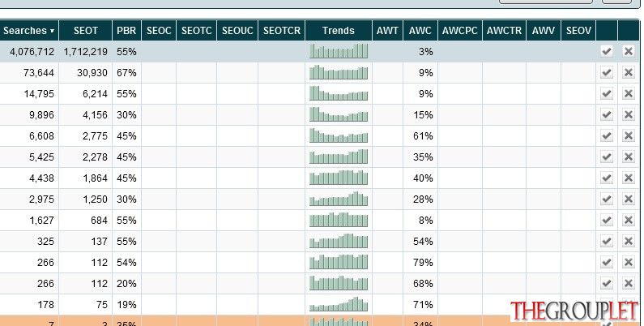Viewport: 644px width, 326px height.
Task: Tick the checkmark in the 4,438 row
Action: 607,178
